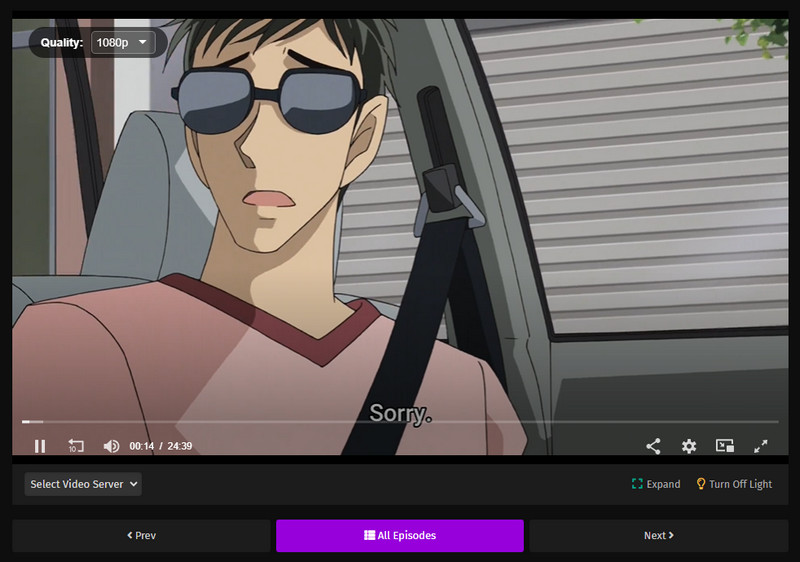The width and height of the screenshot is (800, 562).
Task: Open Select Video Server dropdown
Action: click(x=83, y=484)
